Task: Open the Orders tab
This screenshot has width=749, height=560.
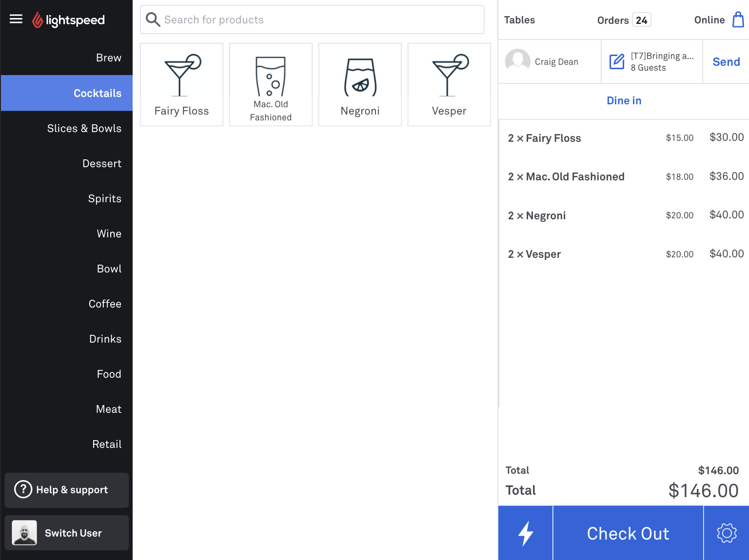Action: pyautogui.click(x=623, y=20)
